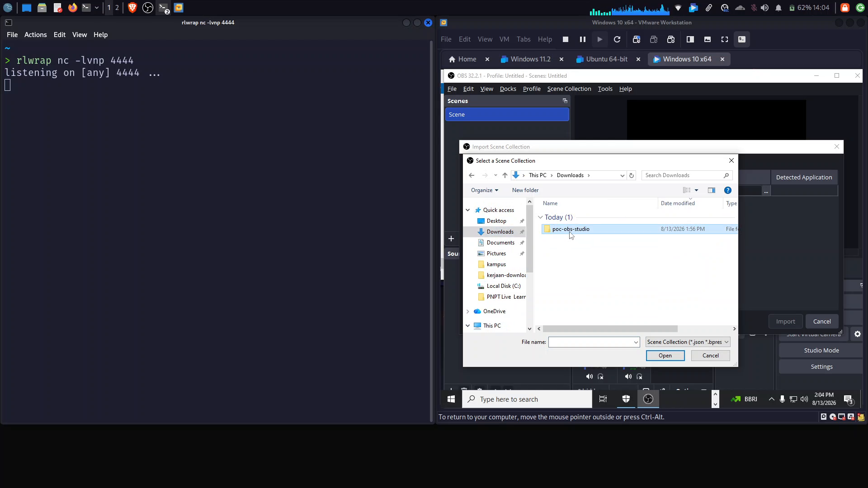The height and width of the screenshot is (488, 868).
Task: Go up one folder level in dialog
Action: (505, 175)
